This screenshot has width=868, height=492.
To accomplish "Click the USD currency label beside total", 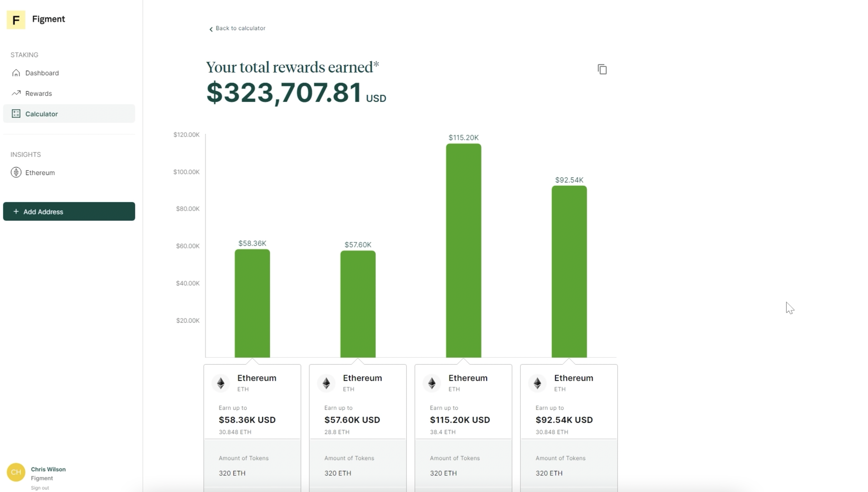I will pos(376,98).
